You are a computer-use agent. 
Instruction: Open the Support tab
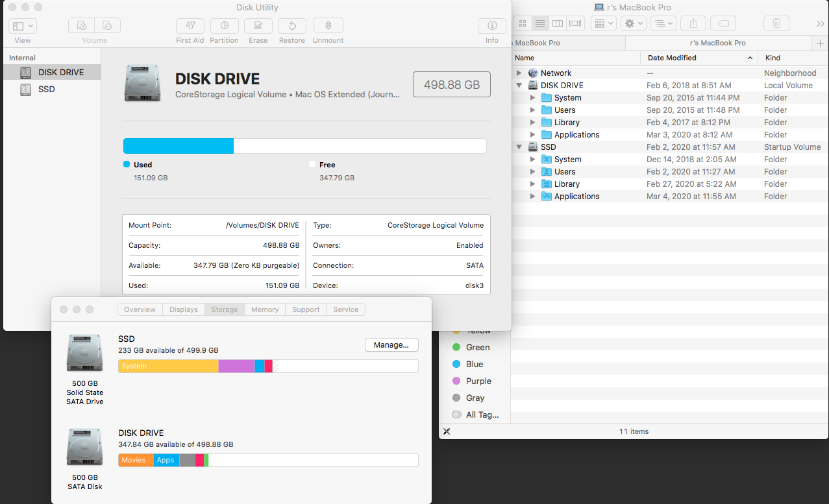[x=306, y=309]
